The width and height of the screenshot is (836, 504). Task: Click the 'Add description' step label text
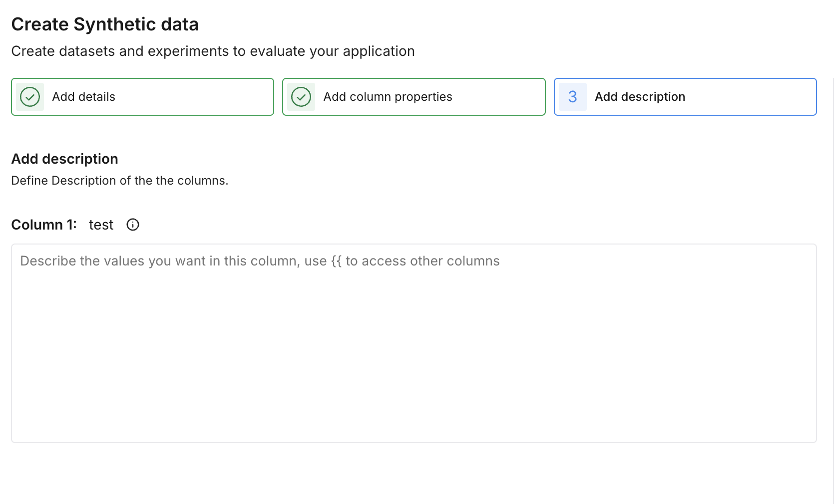pos(640,97)
